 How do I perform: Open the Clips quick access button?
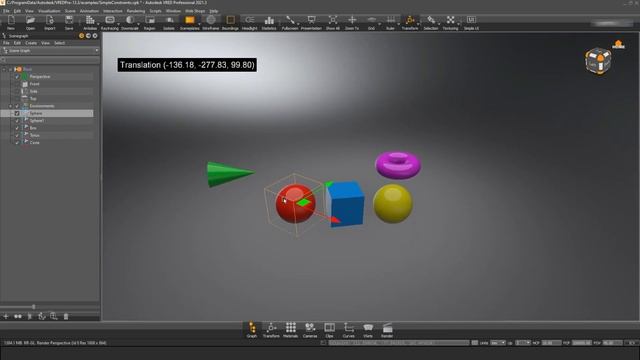pyautogui.click(x=329, y=330)
